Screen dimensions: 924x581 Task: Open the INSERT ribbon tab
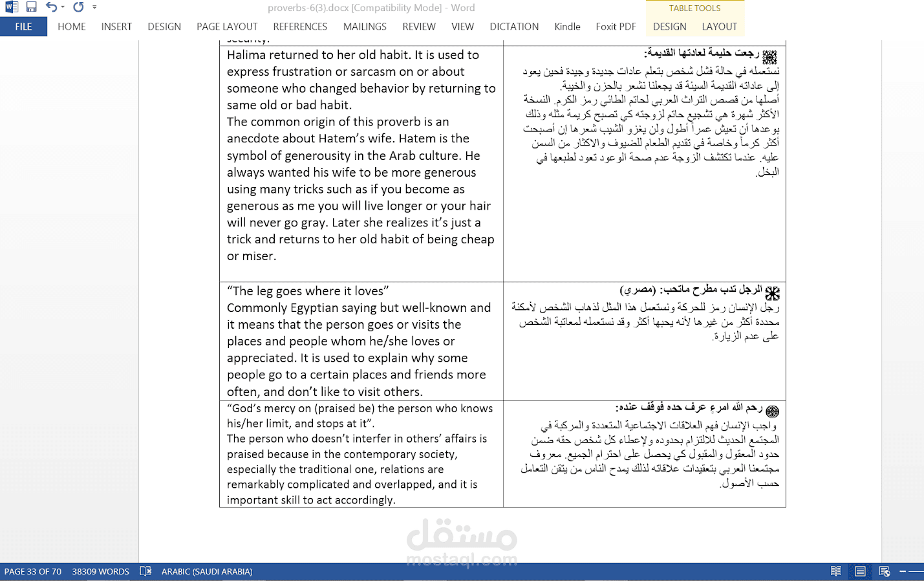(x=116, y=27)
